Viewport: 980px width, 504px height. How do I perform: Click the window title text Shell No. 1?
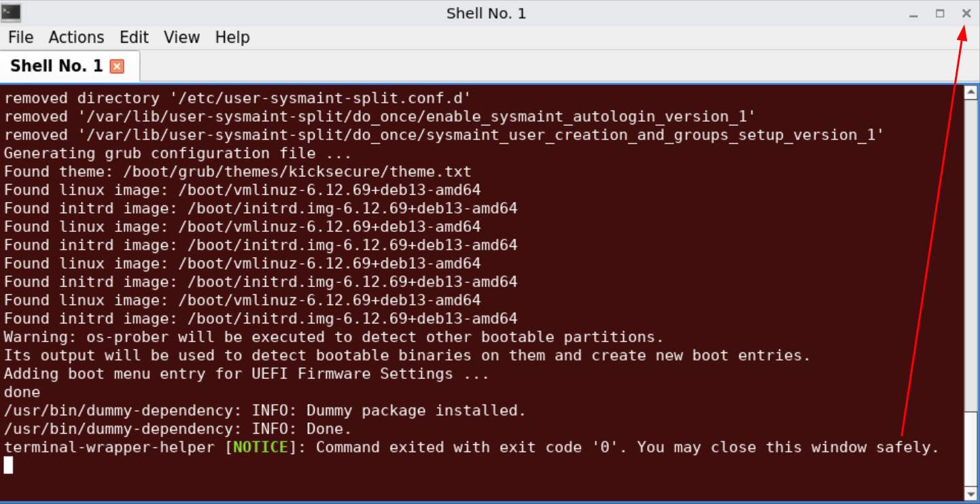486,14
